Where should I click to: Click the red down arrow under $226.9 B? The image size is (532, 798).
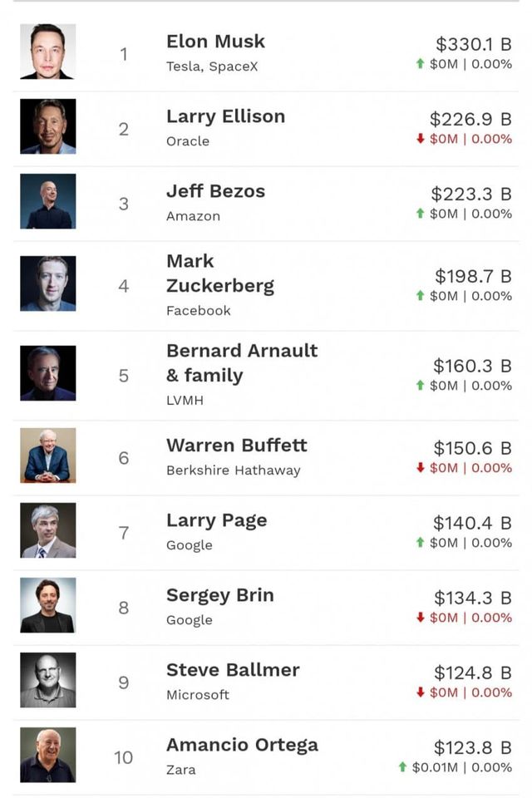(421, 139)
